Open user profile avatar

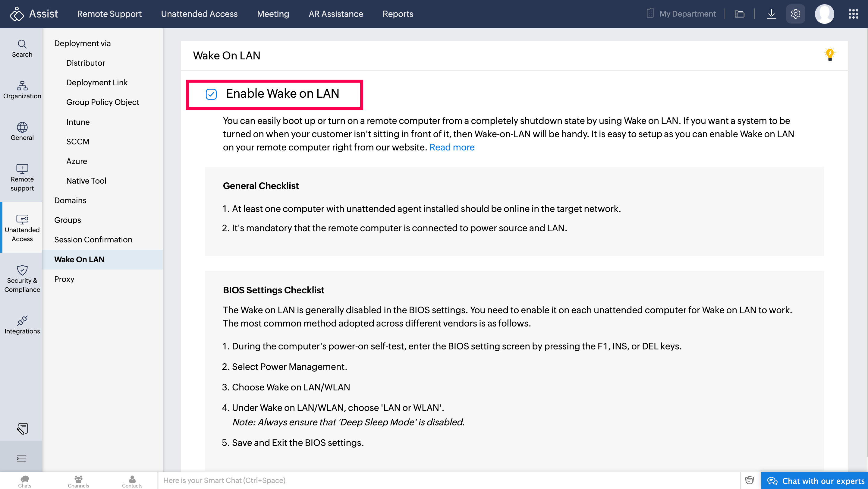click(824, 14)
